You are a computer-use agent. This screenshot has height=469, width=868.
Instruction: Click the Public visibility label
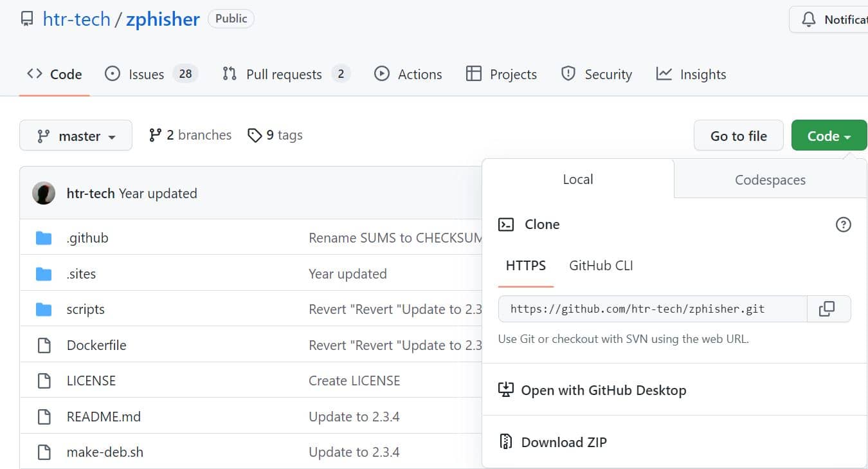tap(231, 19)
